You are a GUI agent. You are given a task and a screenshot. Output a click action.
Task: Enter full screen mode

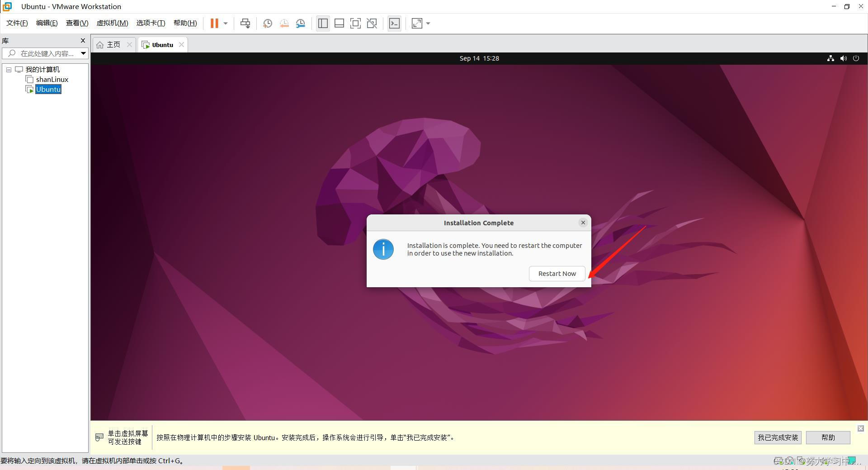click(x=355, y=23)
